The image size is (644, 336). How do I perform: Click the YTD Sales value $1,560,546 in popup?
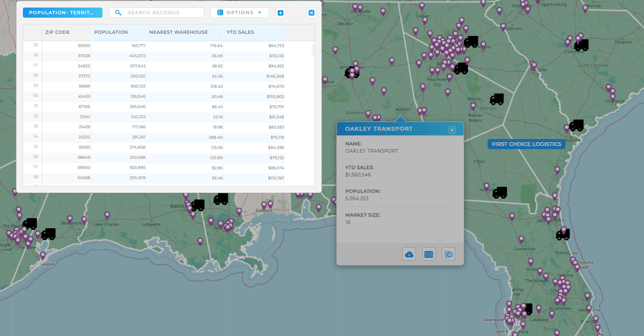click(x=358, y=174)
